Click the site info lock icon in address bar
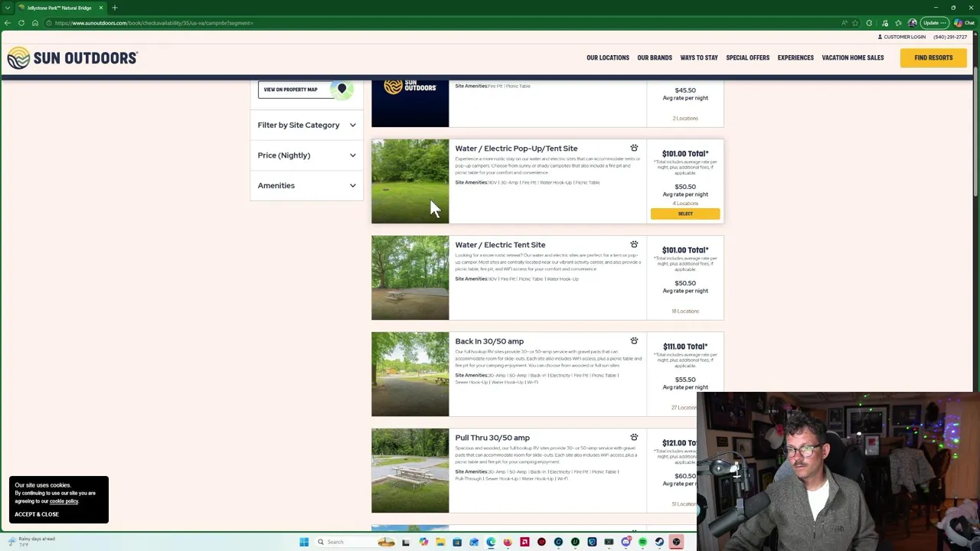The width and height of the screenshot is (980, 551). coord(49,23)
